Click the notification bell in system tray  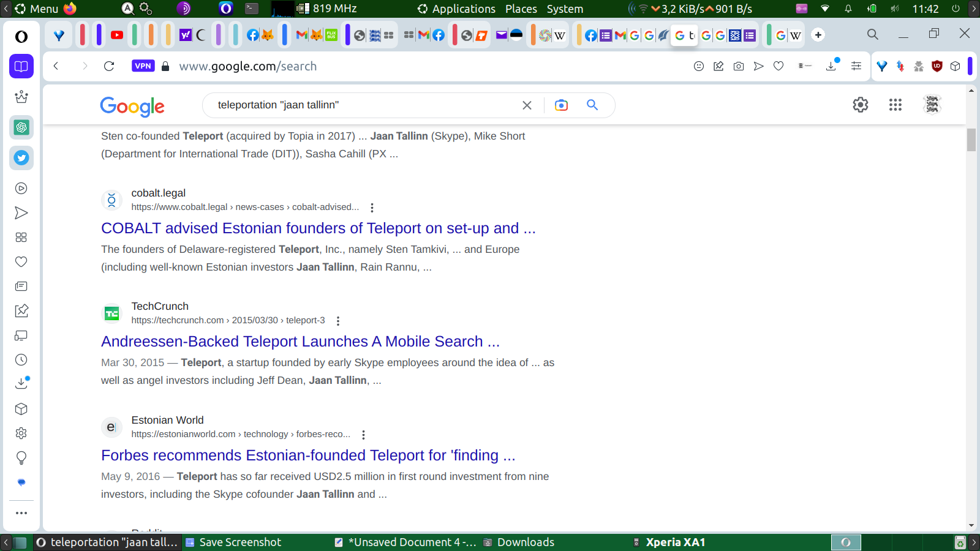click(x=848, y=9)
